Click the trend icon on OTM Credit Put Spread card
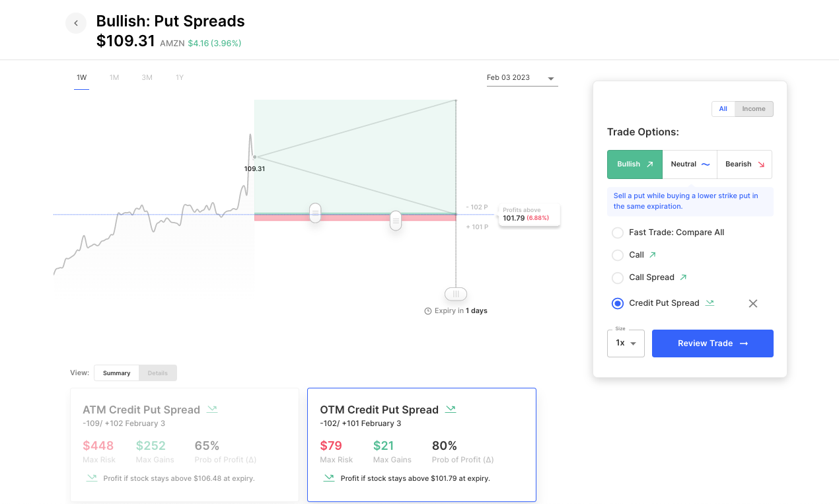Viewport: 839px width, 504px height. [x=450, y=409]
